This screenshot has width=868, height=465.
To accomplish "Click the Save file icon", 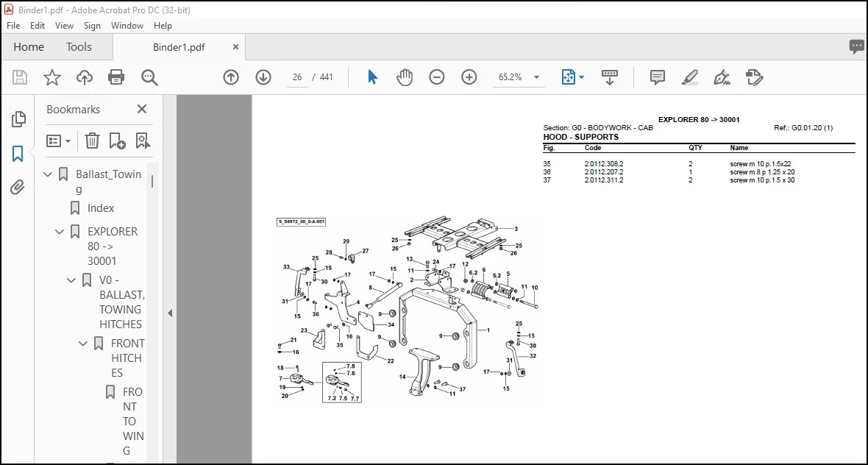I will (x=20, y=77).
